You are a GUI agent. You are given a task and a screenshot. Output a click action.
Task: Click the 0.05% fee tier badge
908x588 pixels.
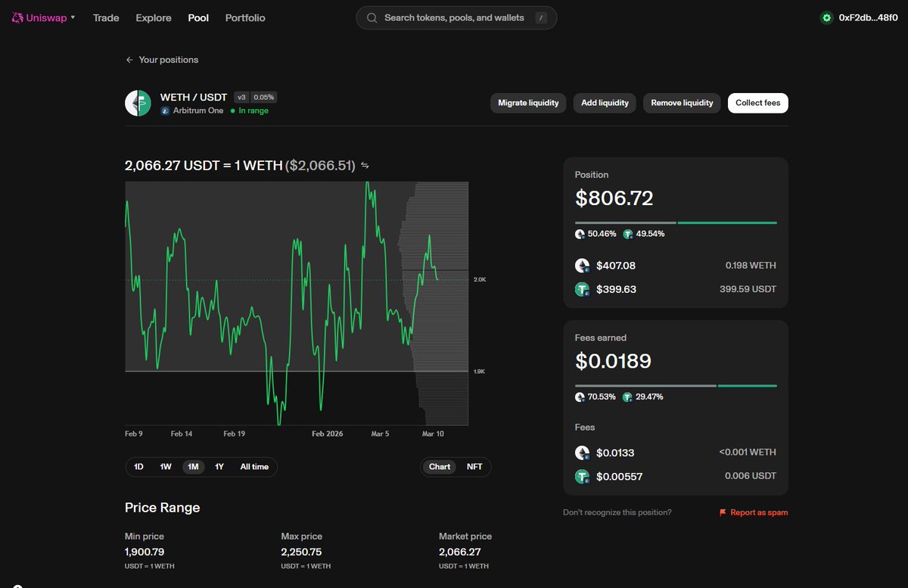pos(264,97)
